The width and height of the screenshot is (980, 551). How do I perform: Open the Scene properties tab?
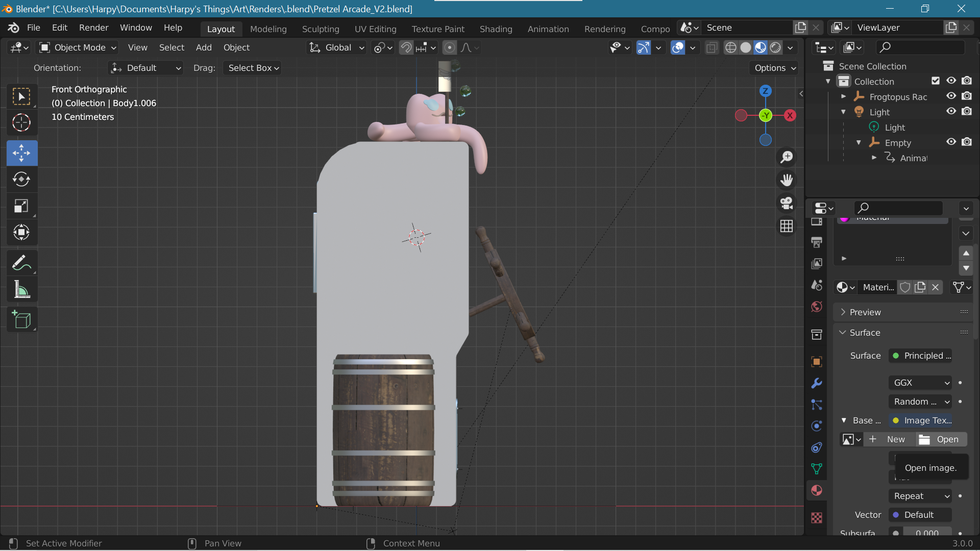pyautogui.click(x=817, y=285)
